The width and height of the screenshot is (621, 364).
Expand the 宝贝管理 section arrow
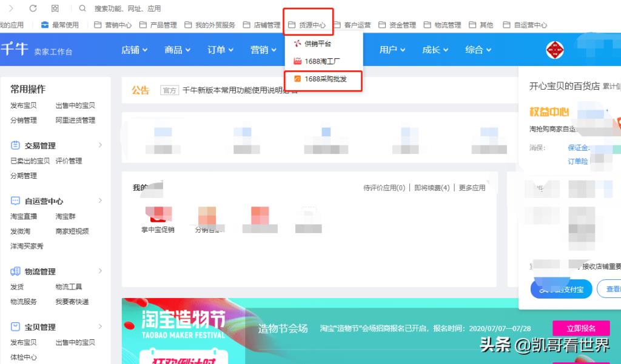pyautogui.click(x=100, y=326)
